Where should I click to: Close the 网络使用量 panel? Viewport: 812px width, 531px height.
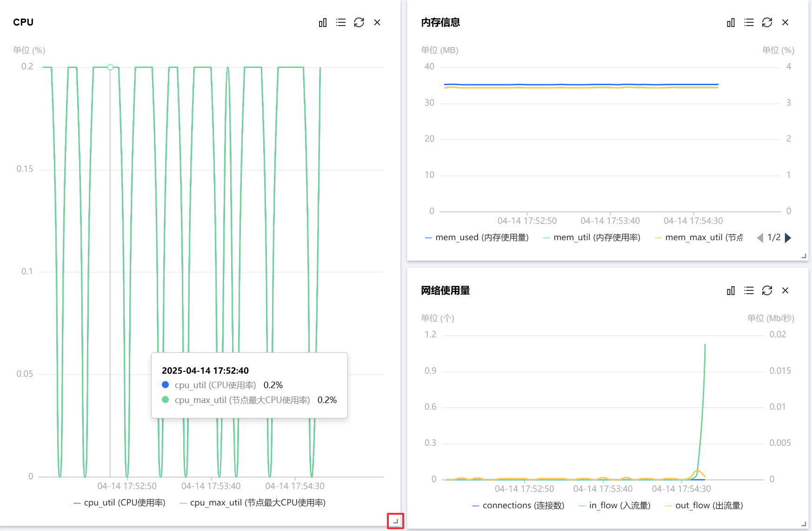[785, 290]
